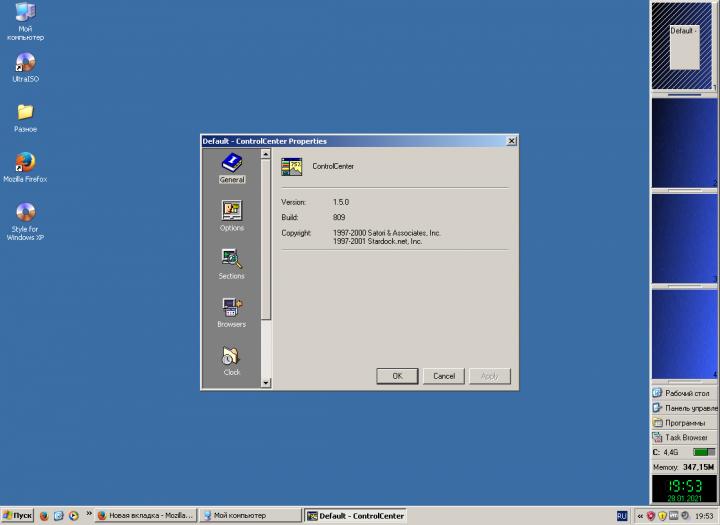Expand Панель управления in ControlCenter panel
The width and height of the screenshot is (720, 525).
685,408
